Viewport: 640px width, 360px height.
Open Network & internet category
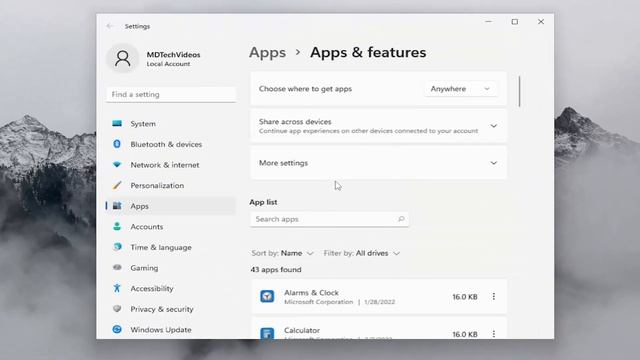(171, 164)
